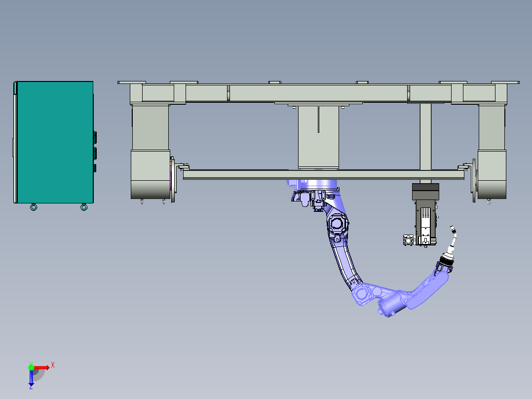Select the lower horizontal rail beam
The height and width of the screenshot is (399, 532).
click(x=323, y=174)
